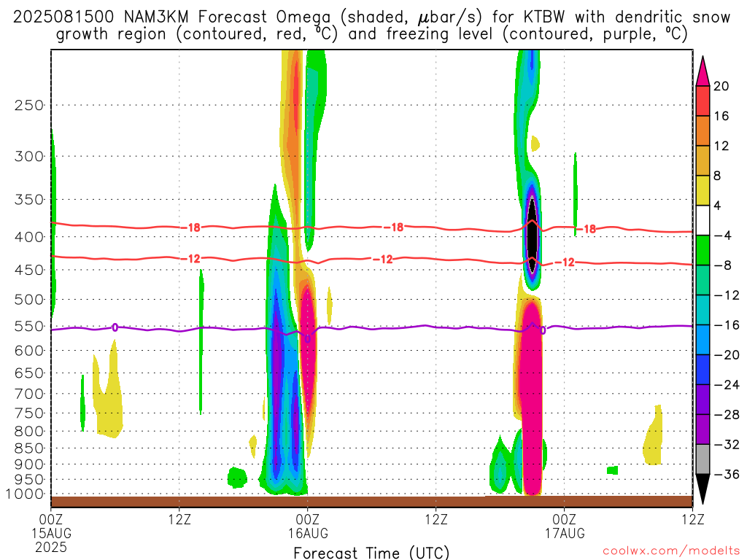Click the white -4 to 4 colorbar swatch
Viewport: 747px width, 560px height.
coord(703,220)
